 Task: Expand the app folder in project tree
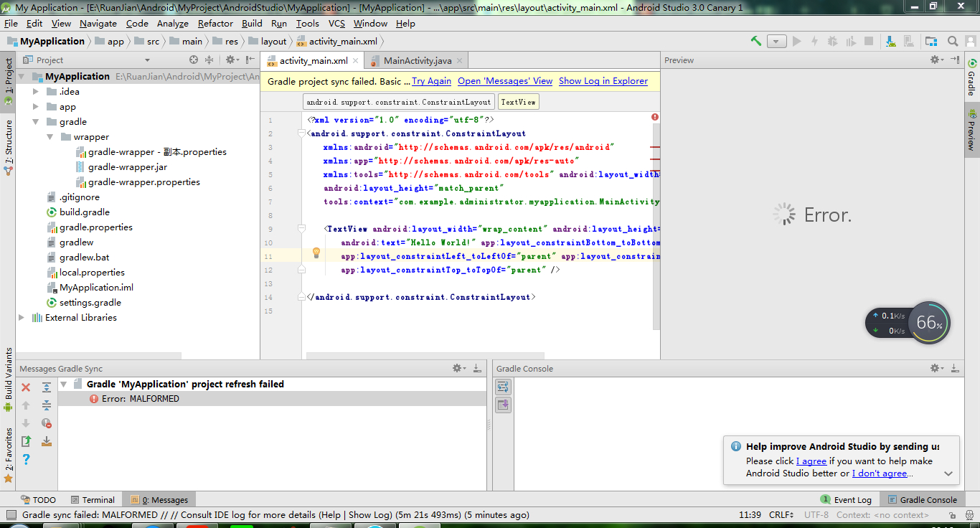pyautogui.click(x=37, y=107)
